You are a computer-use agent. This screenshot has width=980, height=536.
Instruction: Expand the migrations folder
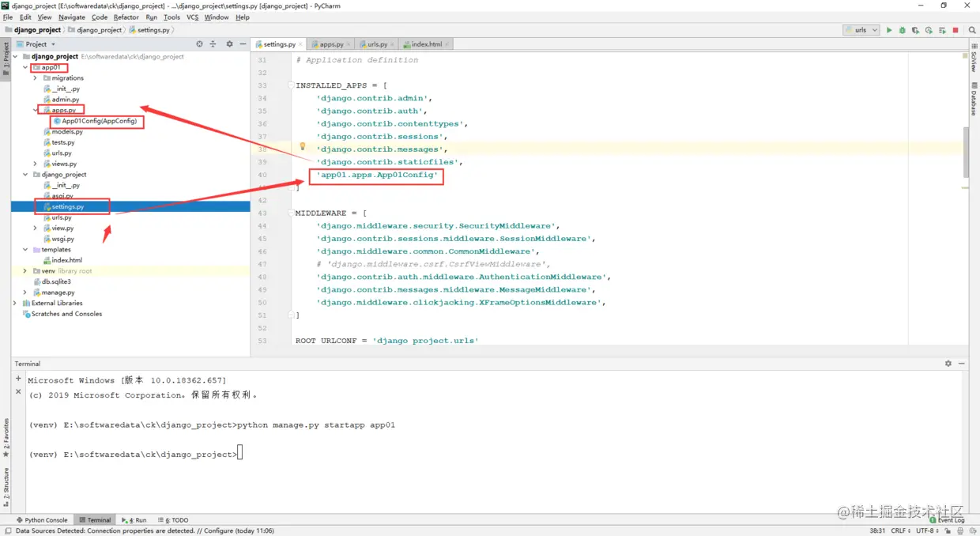(36, 78)
